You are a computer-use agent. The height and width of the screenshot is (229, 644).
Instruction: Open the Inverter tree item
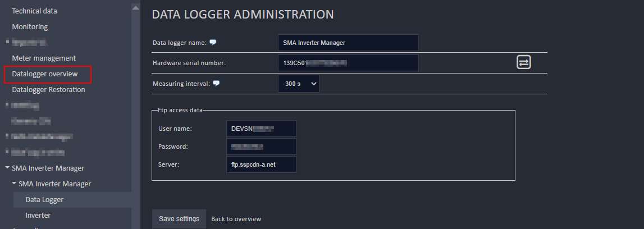click(38, 215)
